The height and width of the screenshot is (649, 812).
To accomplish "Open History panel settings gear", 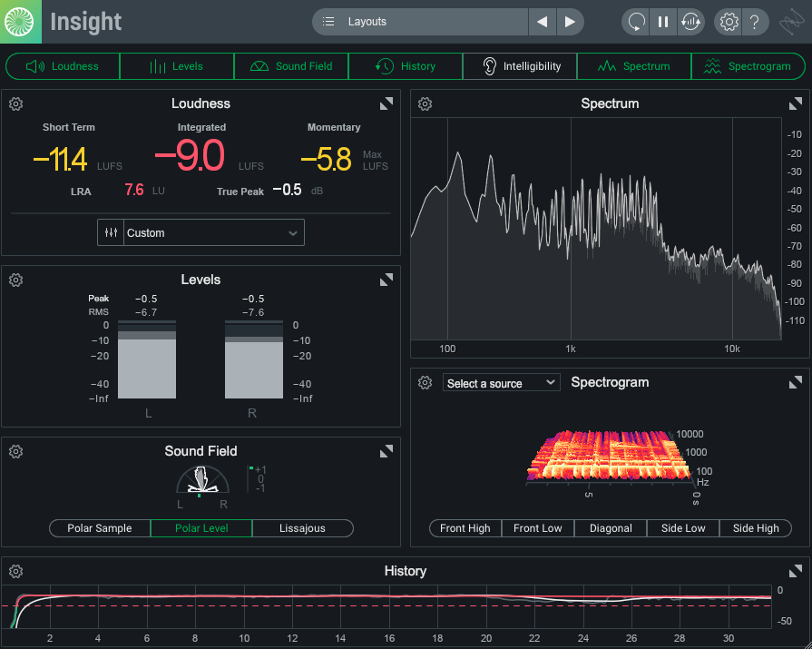I will (16, 571).
